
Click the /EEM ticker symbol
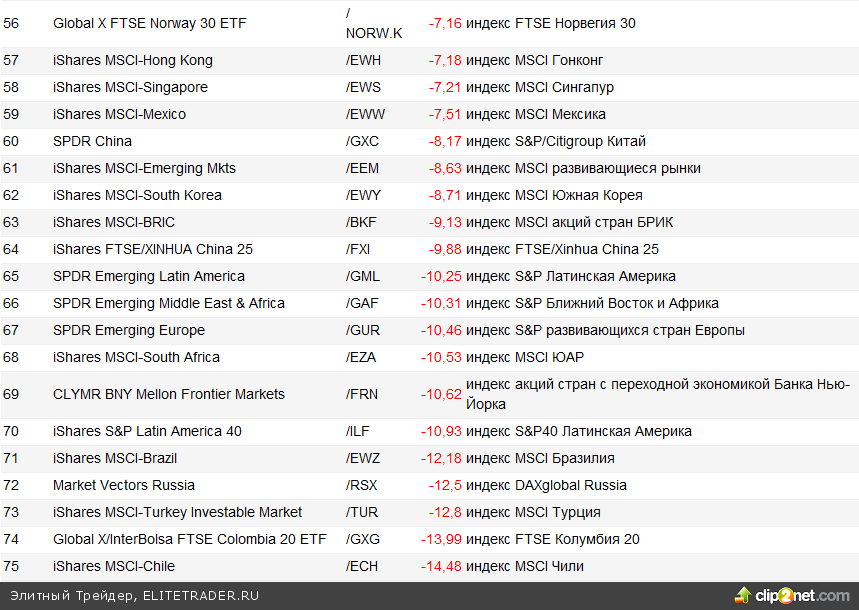point(363,168)
